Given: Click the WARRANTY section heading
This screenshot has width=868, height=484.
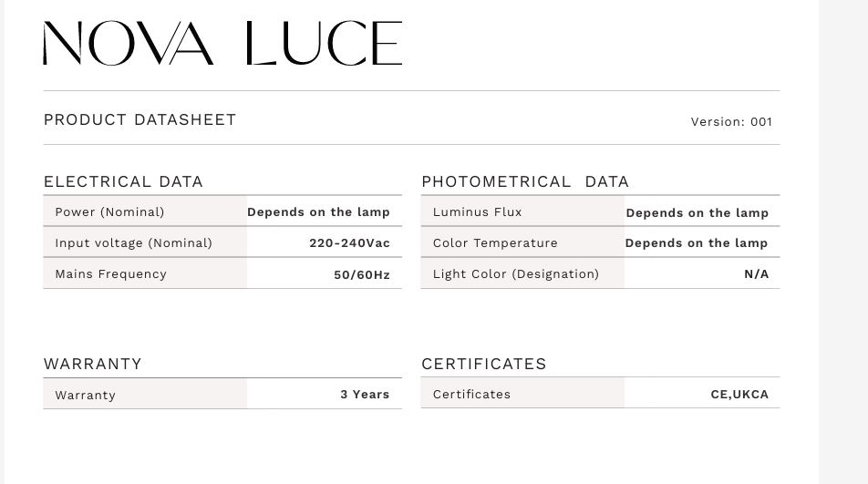Looking at the screenshot, I should tap(92, 364).
